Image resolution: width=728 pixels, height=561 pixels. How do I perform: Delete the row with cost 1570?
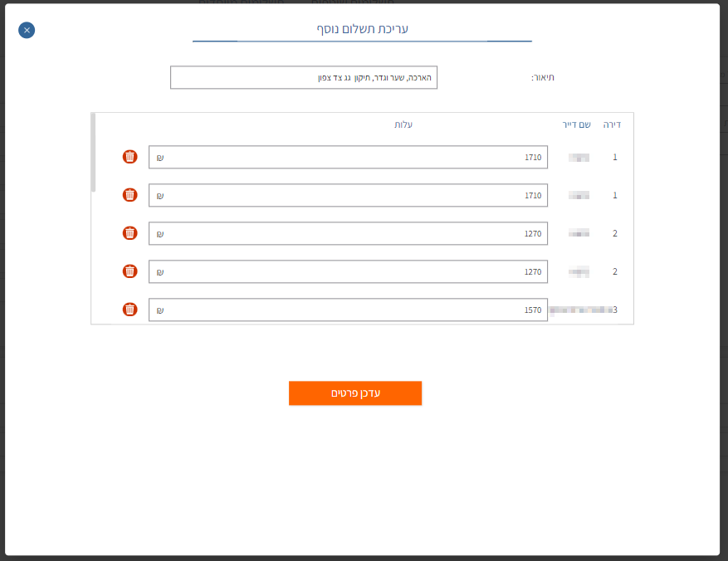coord(130,310)
